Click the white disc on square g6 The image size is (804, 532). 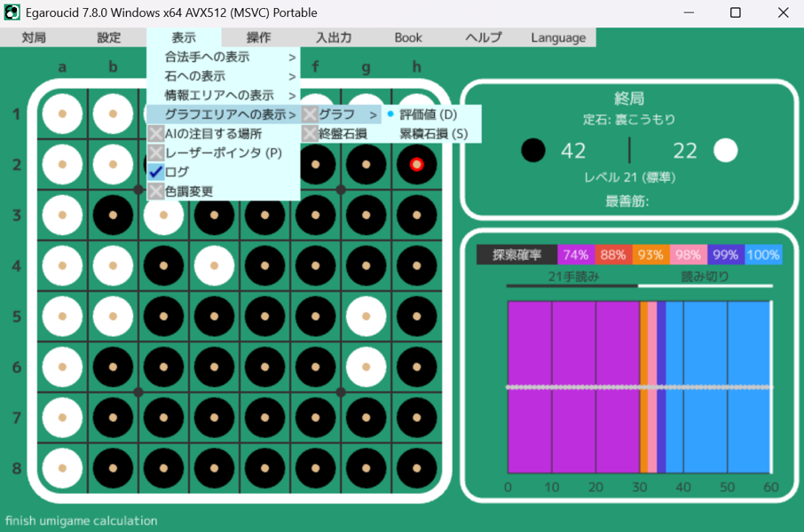click(366, 367)
